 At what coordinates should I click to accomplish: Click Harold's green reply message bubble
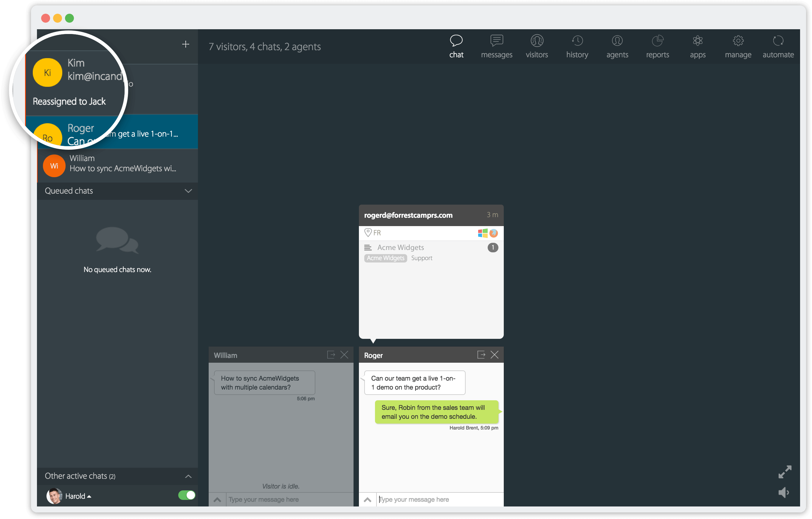[437, 412]
